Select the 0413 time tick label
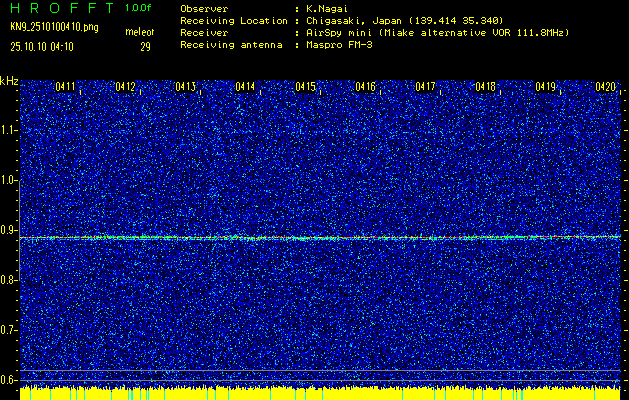Viewport: 629px width, 400px height. click(186, 88)
